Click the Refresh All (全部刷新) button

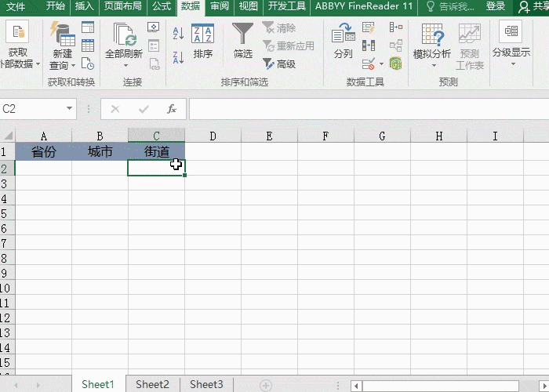click(x=124, y=44)
